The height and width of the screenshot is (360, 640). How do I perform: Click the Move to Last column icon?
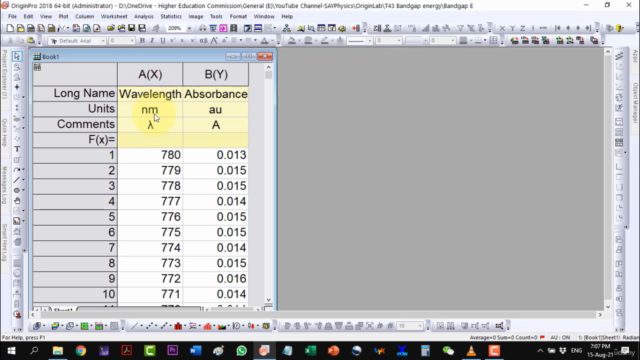[x=588, y=28]
